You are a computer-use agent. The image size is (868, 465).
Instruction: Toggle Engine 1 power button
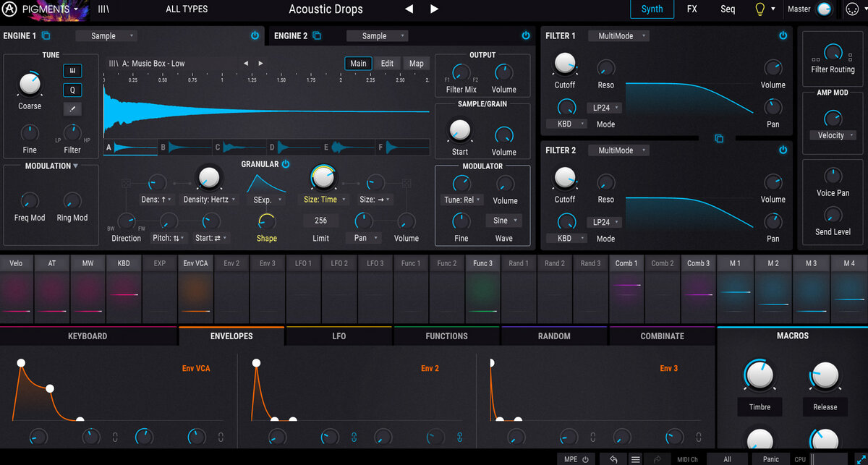[x=255, y=35]
